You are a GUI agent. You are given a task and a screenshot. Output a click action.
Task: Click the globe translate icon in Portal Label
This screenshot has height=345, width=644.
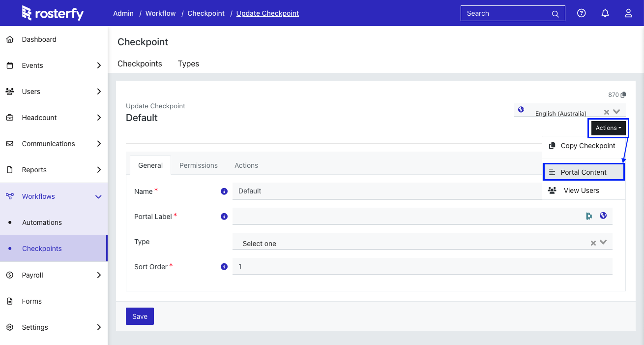coord(603,216)
